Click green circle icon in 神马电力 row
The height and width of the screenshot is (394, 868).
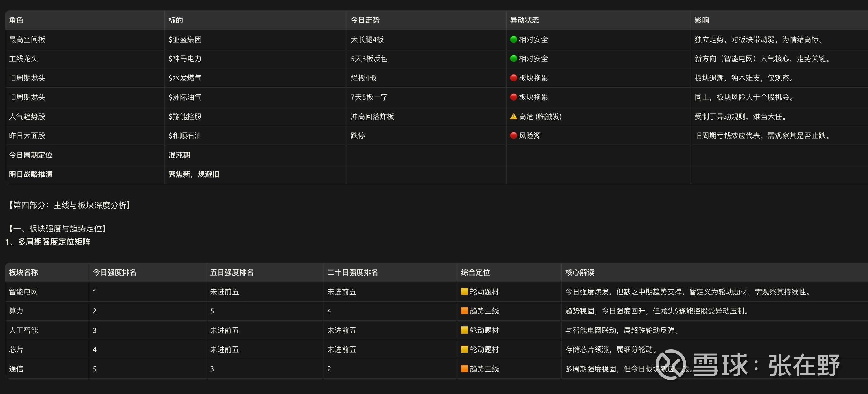pos(514,59)
